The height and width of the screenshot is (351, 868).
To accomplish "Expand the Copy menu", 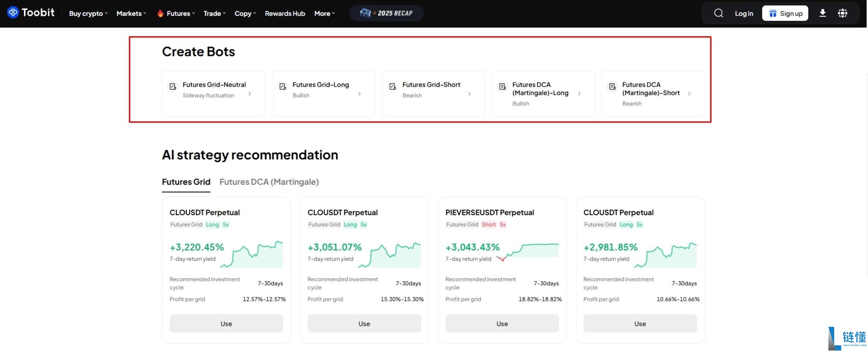I will (245, 13).
